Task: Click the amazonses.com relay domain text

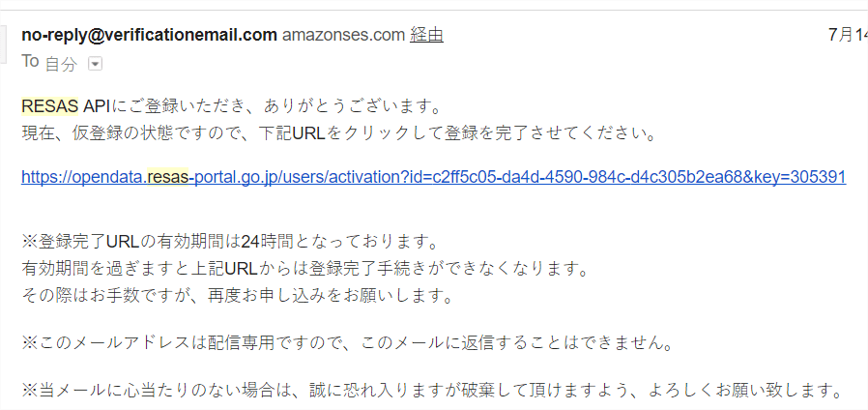Action: (x=344, y=36)
